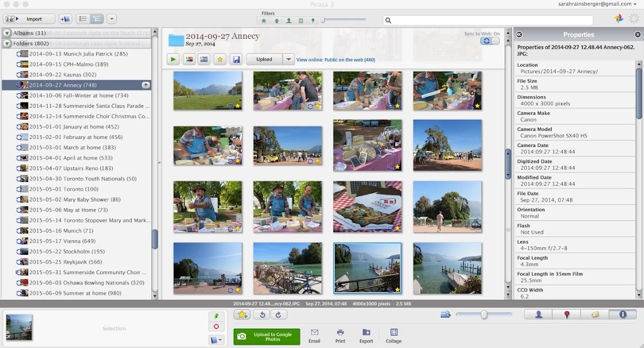Viewport: 644px width, 348px height.
Task: Open the account dropdown for sarahrainsberger@gmail.com
Action: (x=597, y=4)
